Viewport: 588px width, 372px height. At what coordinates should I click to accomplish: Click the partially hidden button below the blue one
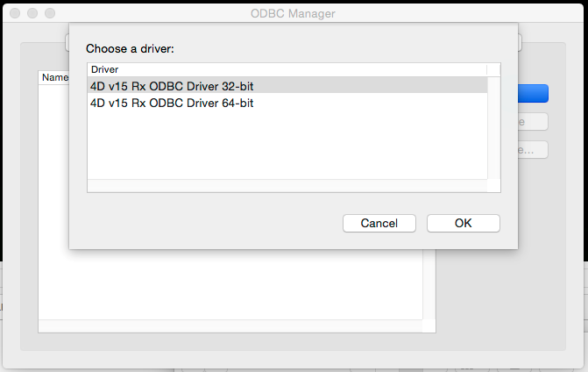tap(533, 122)
